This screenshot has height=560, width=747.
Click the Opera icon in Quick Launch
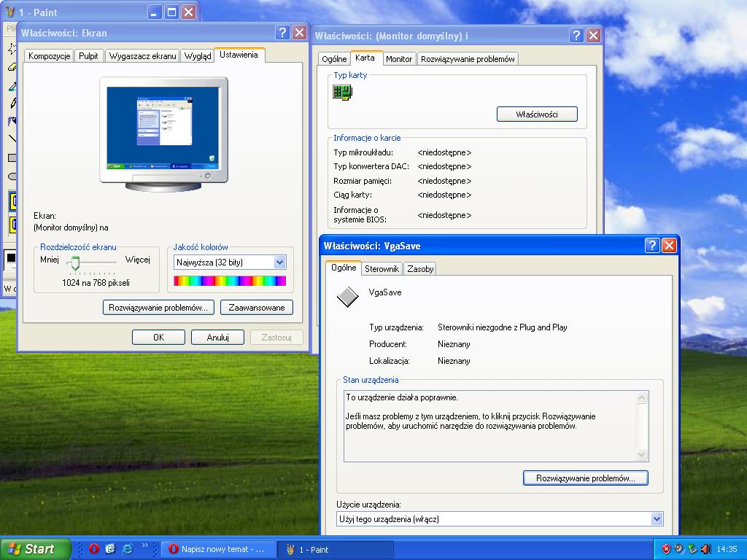[94, 548]
